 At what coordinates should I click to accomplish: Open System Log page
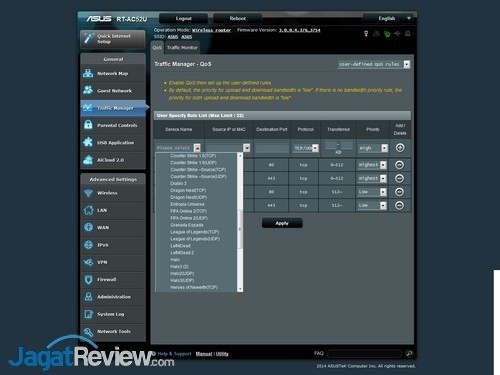(113, 314)
